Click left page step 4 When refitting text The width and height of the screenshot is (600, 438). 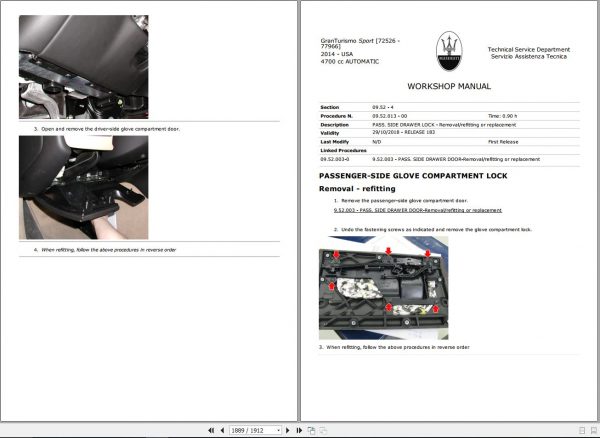tap(105, 250)
